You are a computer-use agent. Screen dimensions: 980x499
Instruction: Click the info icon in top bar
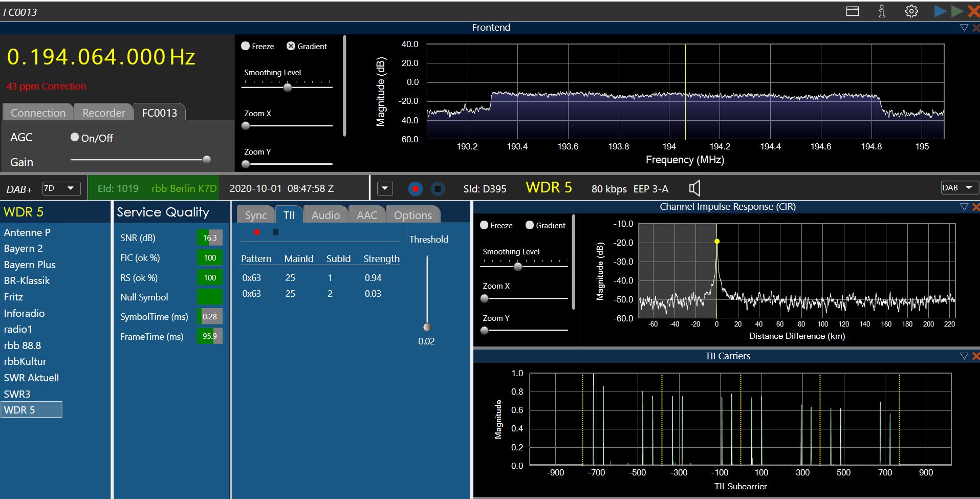[882, 11]
